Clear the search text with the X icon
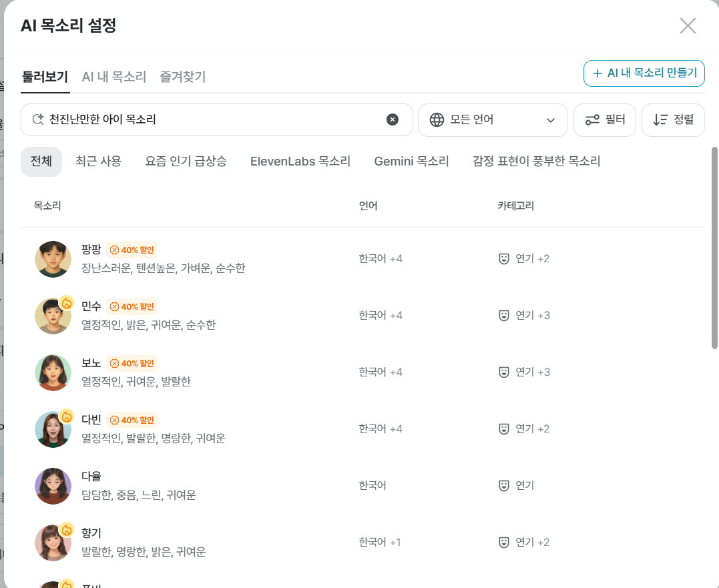 [392, 119]
